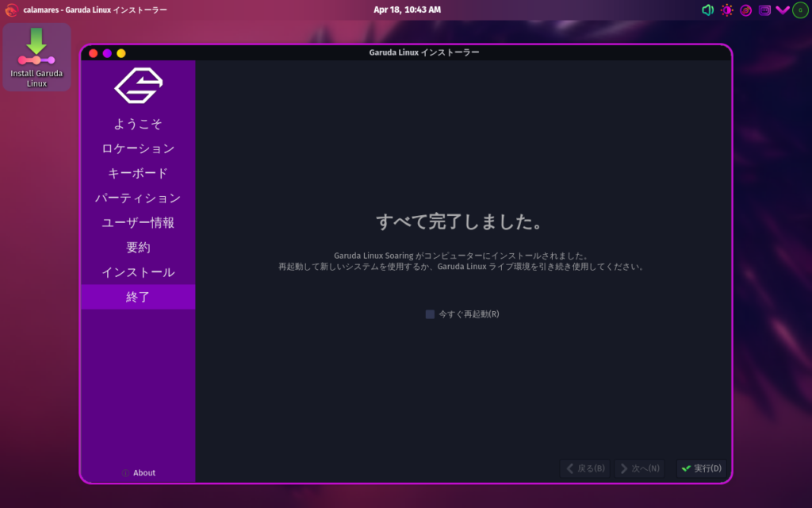Image resolution: width=812 pixels, height=508 pixels.
Task: Click the green circular G icon
Action: (x=800, y=10)
